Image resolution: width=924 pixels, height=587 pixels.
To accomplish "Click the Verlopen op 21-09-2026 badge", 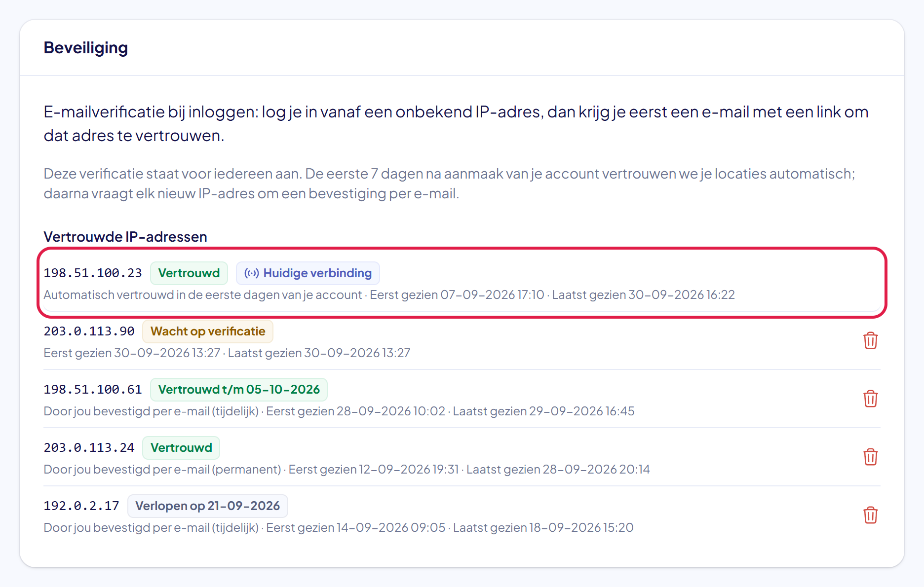I will coord(208,506).
